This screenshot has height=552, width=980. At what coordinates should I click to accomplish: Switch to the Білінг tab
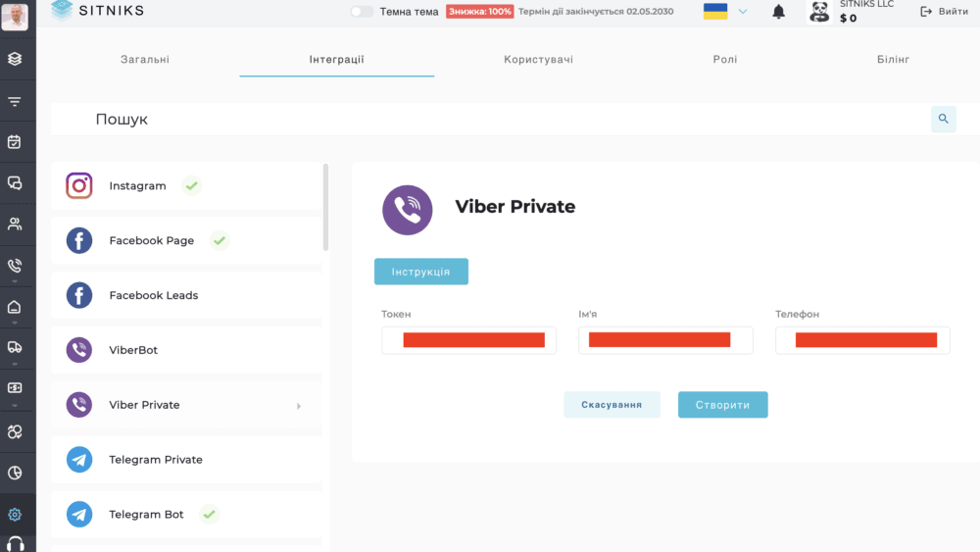893,60
